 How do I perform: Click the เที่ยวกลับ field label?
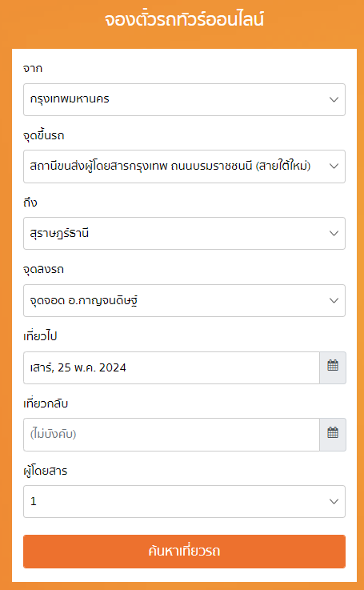click(x=46, y=403)
